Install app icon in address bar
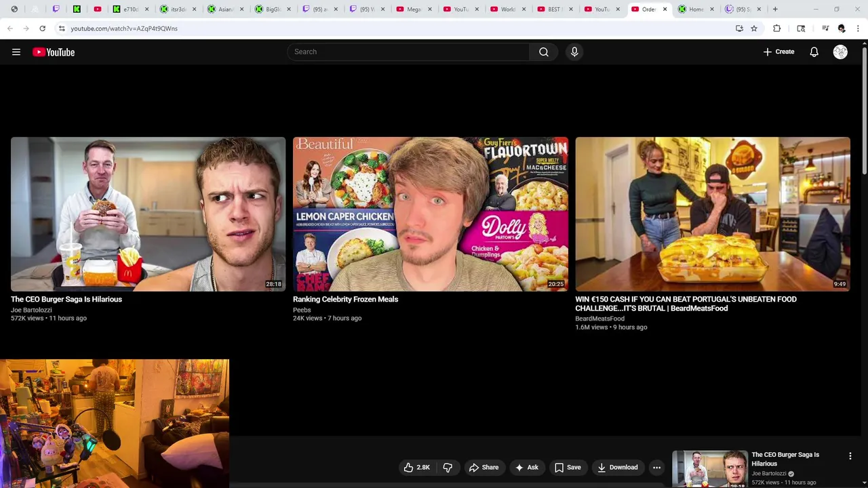 739,28
